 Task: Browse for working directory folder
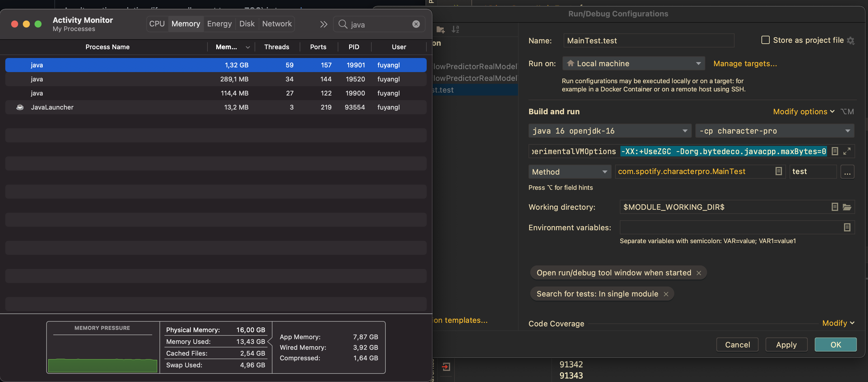click(x=847, y=207)
